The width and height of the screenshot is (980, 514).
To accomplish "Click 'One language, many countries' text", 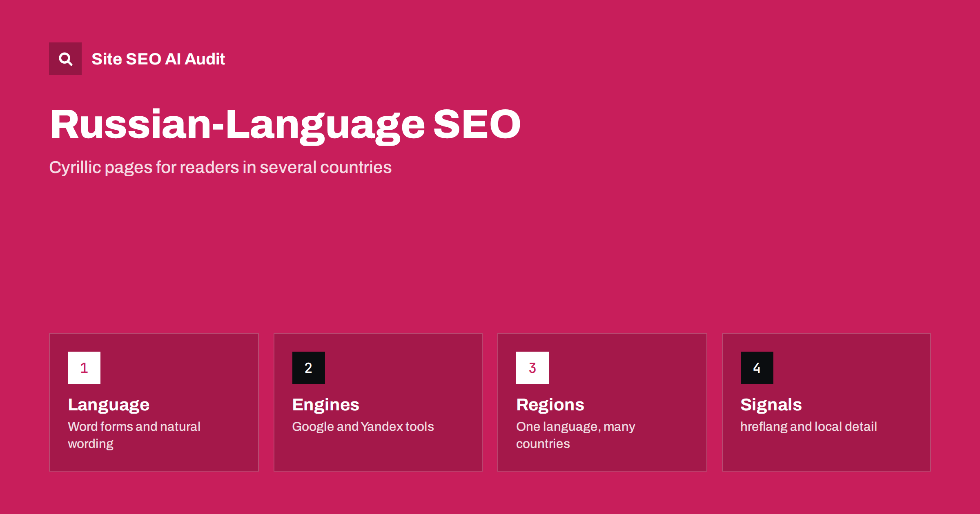I will point(576,435).
